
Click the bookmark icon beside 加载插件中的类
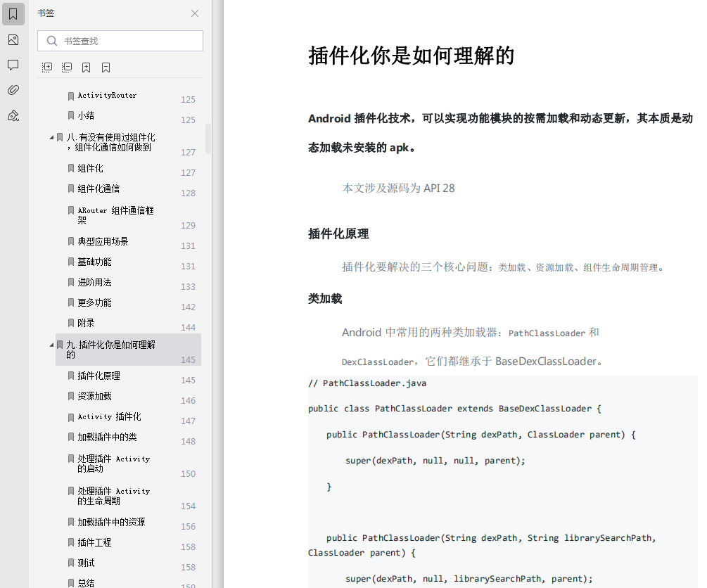[x=71, y=437]
